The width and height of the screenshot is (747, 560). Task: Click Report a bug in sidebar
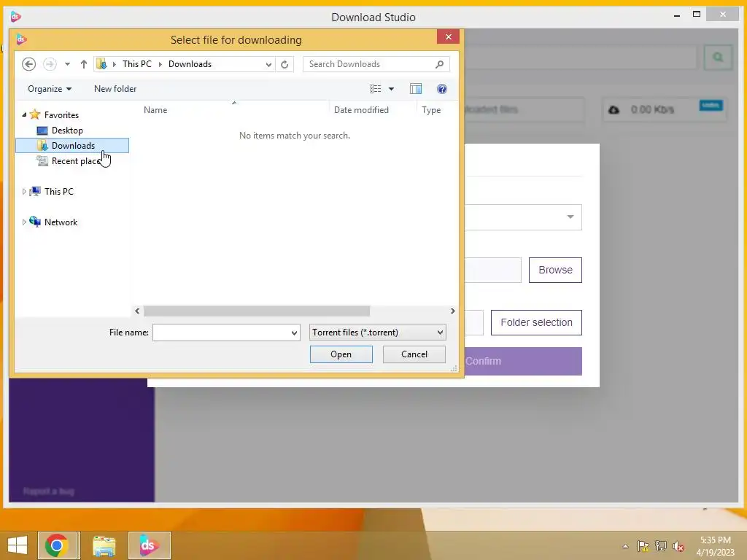[48, 491]
